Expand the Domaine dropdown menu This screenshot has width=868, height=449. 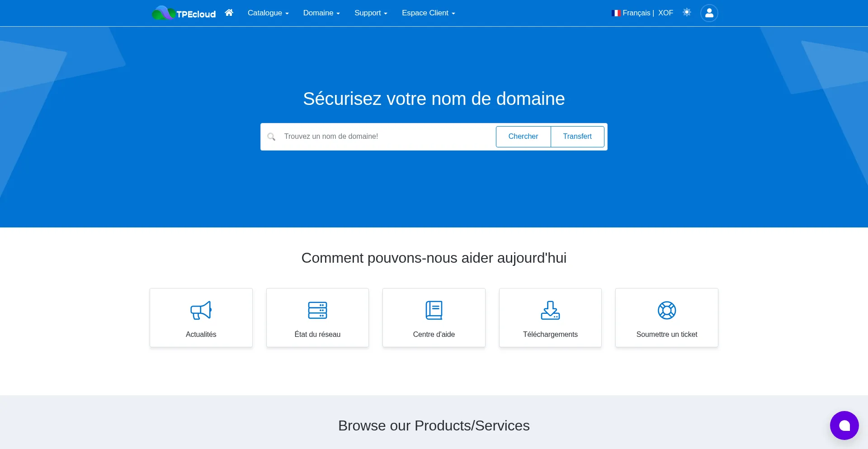click(321, 13)
